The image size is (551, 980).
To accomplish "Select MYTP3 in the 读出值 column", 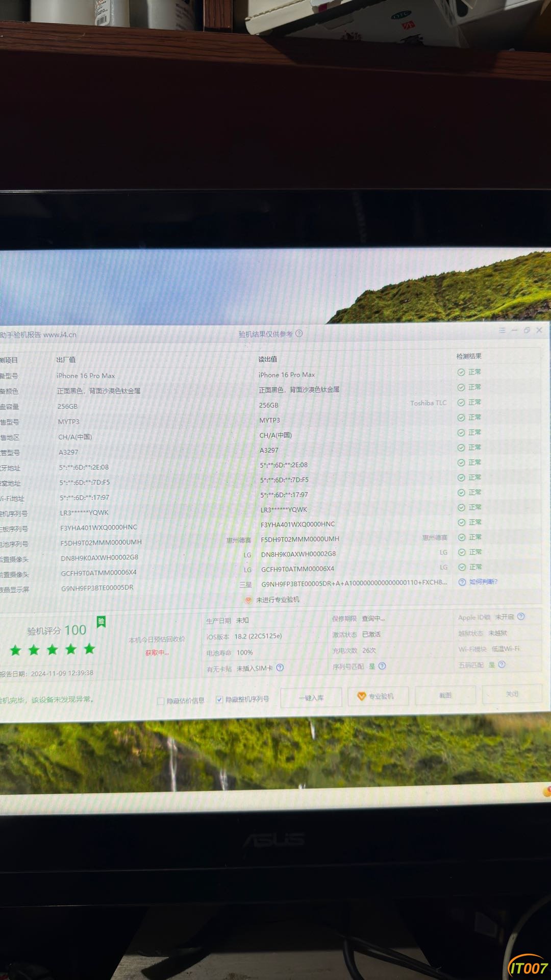I will click(x=269, y=420).
